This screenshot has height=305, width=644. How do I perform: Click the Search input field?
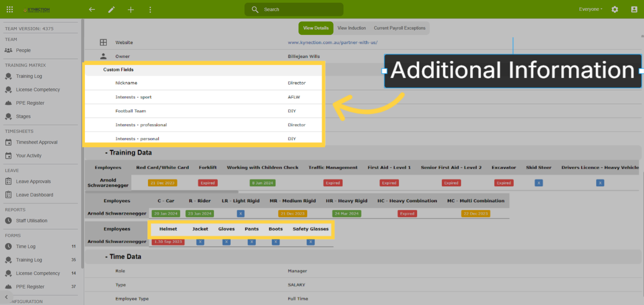tap(294, 9)
